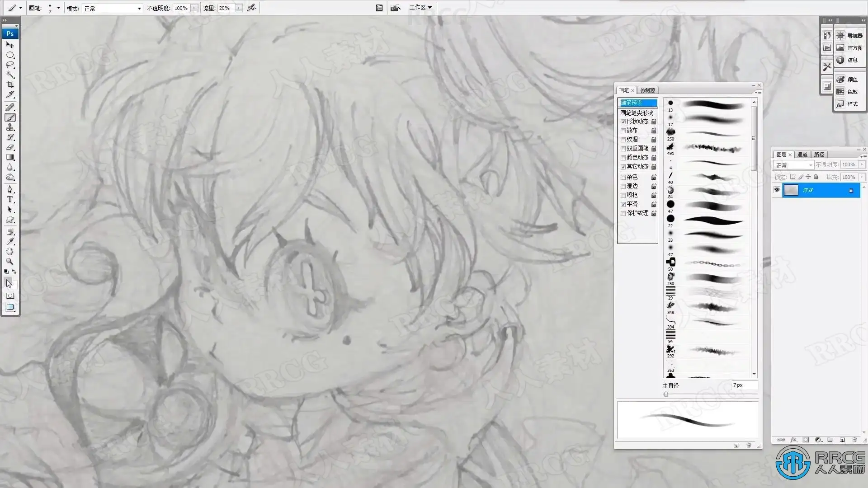Select the Eraser tool
This screenshot has height=488, width=868.
point(10,147)
